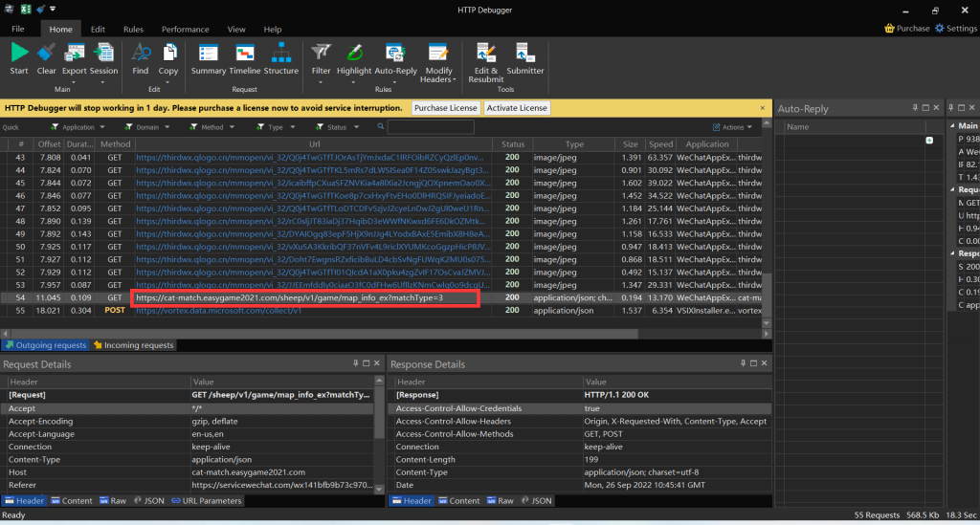Switch to the Performance ribbon tab
Viewport: 980px width, 525px height.
(185, 30)
